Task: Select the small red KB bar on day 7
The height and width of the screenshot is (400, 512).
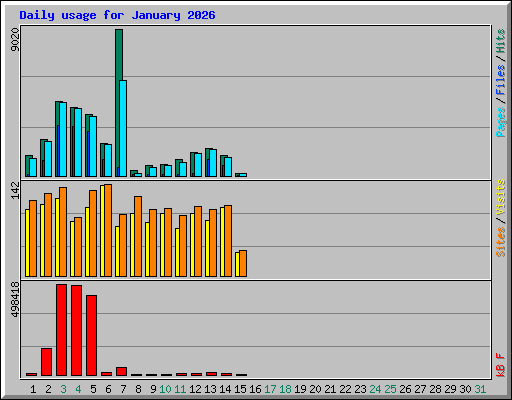Action: (121, 372)
